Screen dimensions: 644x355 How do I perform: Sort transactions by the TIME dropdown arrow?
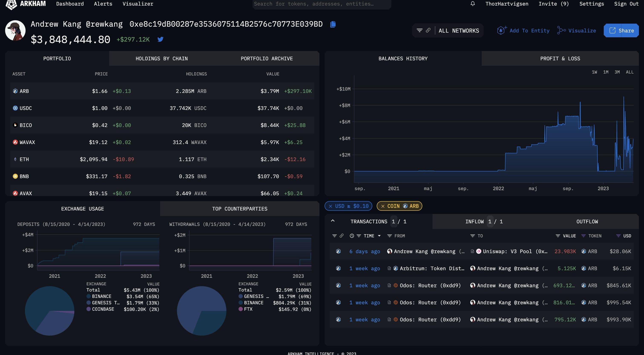point(379,236)
